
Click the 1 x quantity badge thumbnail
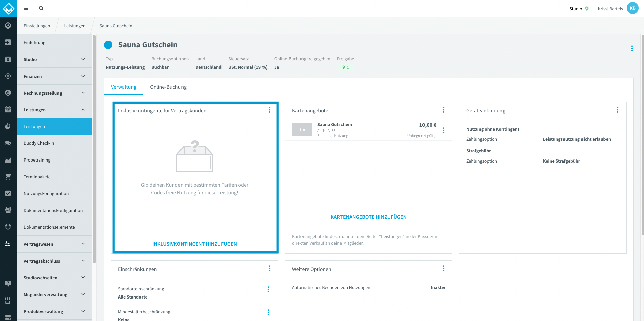[x=302, y=130]
